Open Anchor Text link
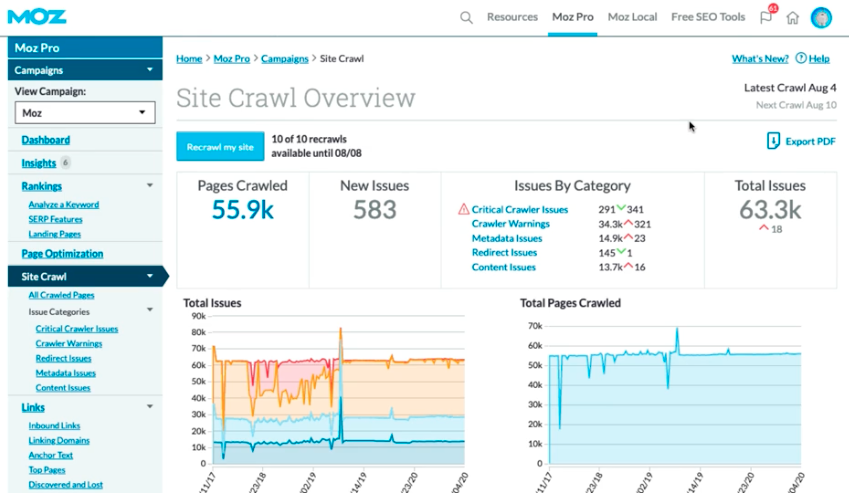This screenshot has width=849, height=493. tap(50, 455)
